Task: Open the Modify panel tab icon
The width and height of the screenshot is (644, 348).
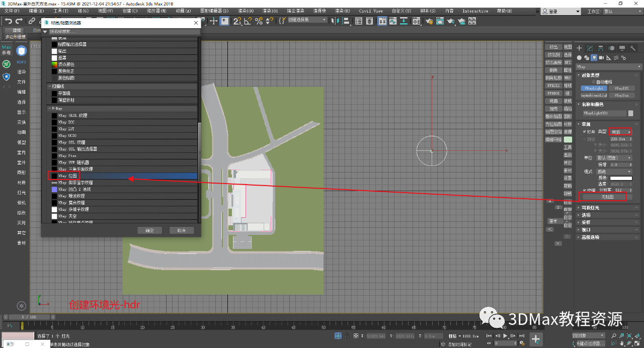Action: tap(590, 48)
